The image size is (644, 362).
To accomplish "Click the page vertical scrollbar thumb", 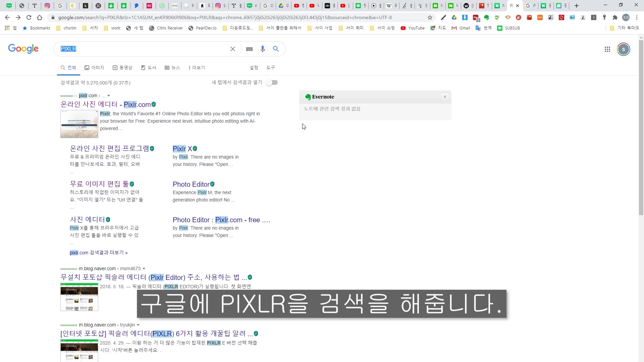I will [641, 127].
